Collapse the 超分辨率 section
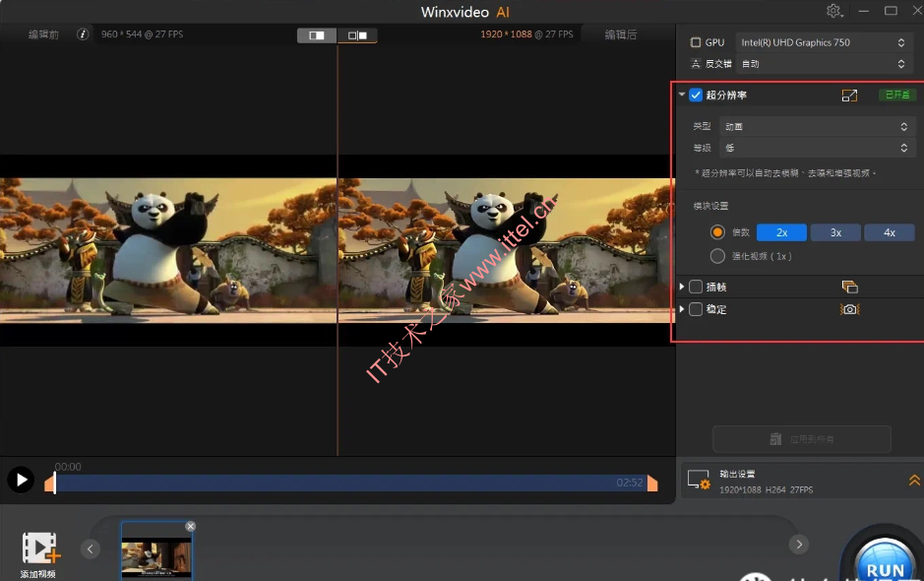Viewport: 924px width, 581px height. tap(682, 95)
